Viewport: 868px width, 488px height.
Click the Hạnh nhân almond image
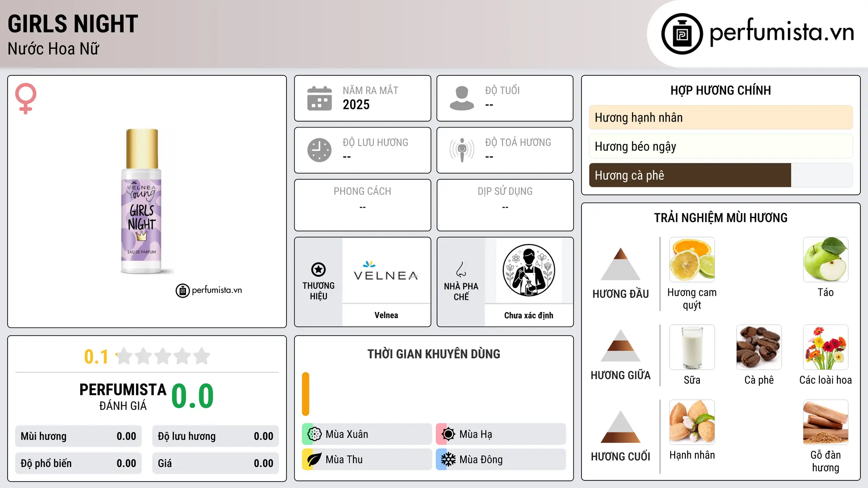692,422
